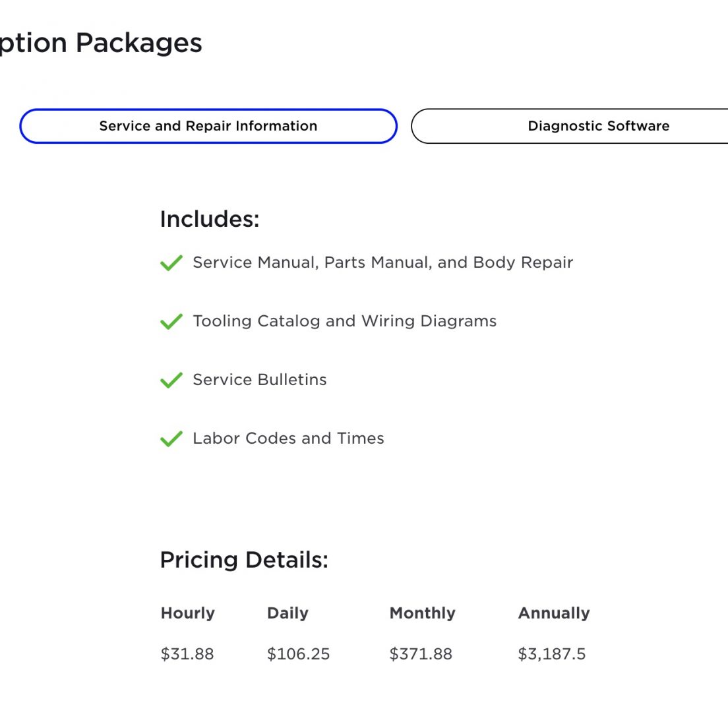Click the Includes heading

(x=210, y=219)
